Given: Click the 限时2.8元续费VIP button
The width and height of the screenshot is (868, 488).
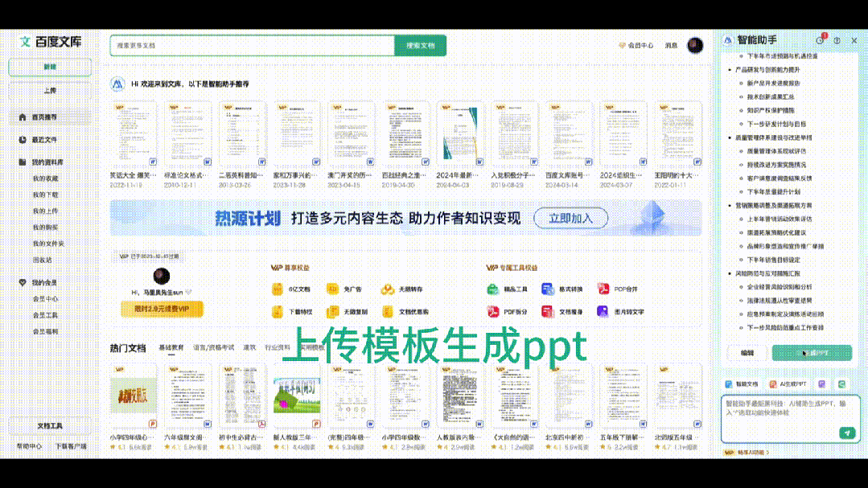Looking at the screenshot, I should coord(162,309).
